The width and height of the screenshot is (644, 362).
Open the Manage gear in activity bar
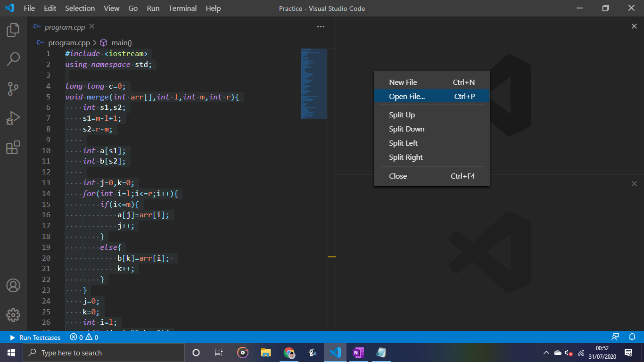point(13,315)
